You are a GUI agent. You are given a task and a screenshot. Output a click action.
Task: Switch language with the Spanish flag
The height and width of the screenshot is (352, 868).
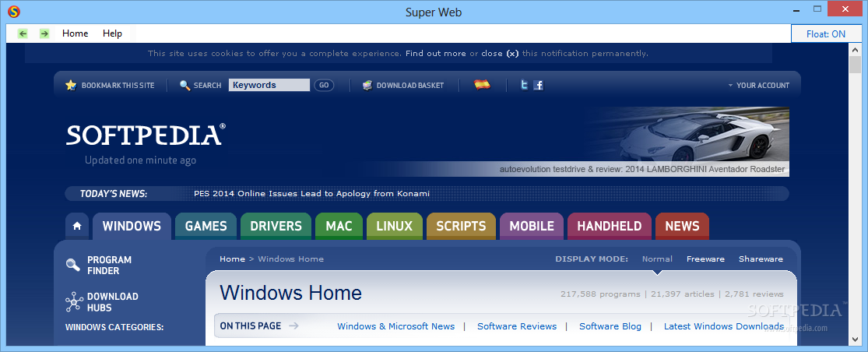482,85
